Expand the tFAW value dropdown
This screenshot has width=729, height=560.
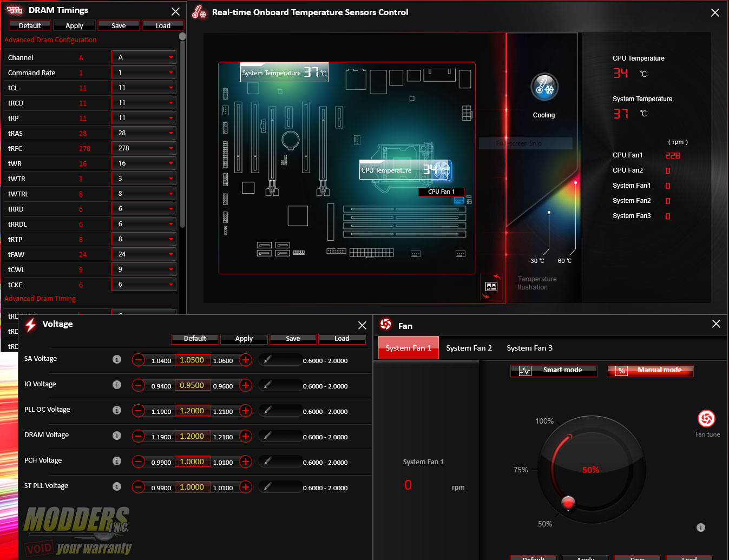[144, 254]
